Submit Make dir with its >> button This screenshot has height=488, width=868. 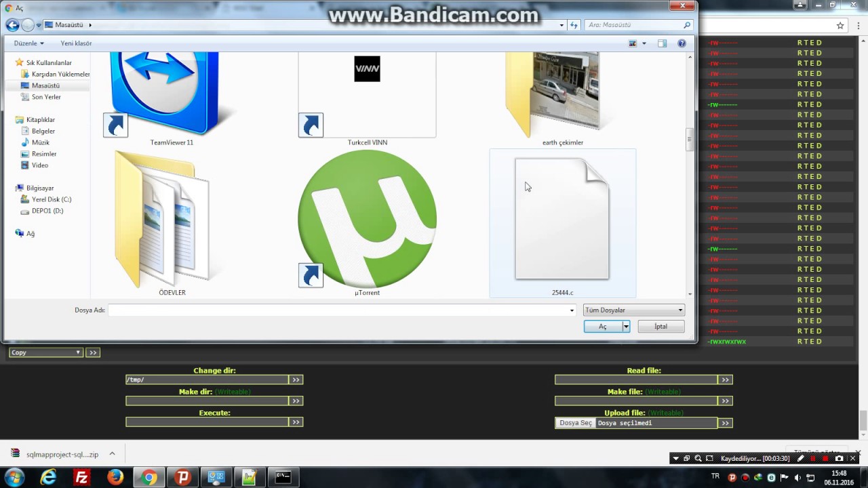(296, 401)
